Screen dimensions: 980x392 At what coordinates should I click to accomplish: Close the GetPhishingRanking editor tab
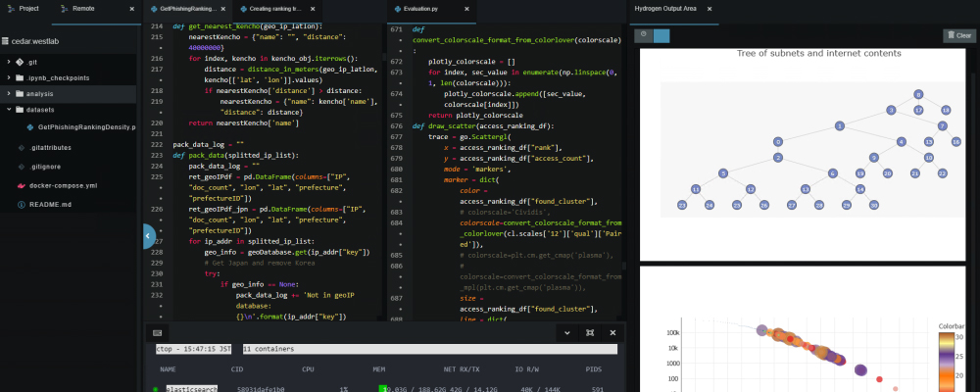[x=223, y=10]
